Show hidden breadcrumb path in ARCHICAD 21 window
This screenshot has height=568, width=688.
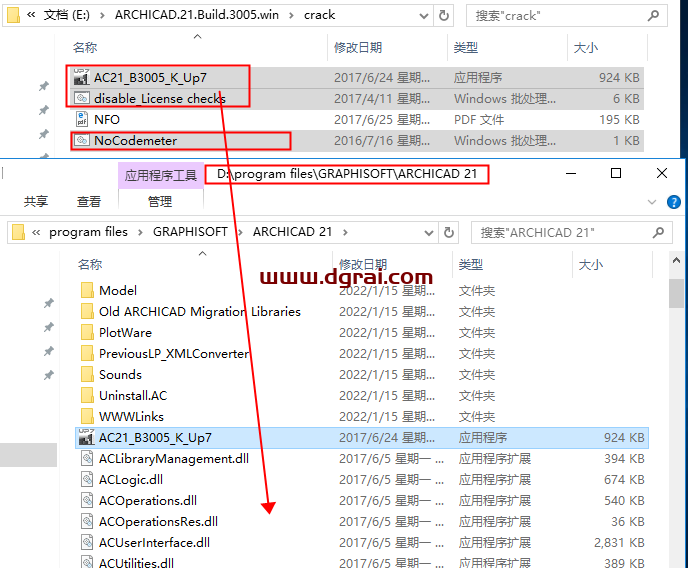click(36, 232)
